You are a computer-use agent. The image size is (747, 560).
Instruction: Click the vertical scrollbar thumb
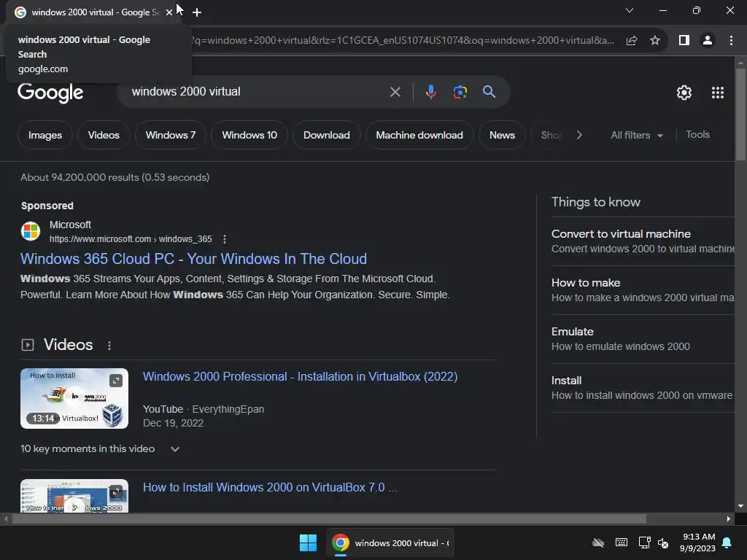click(740, 114)
